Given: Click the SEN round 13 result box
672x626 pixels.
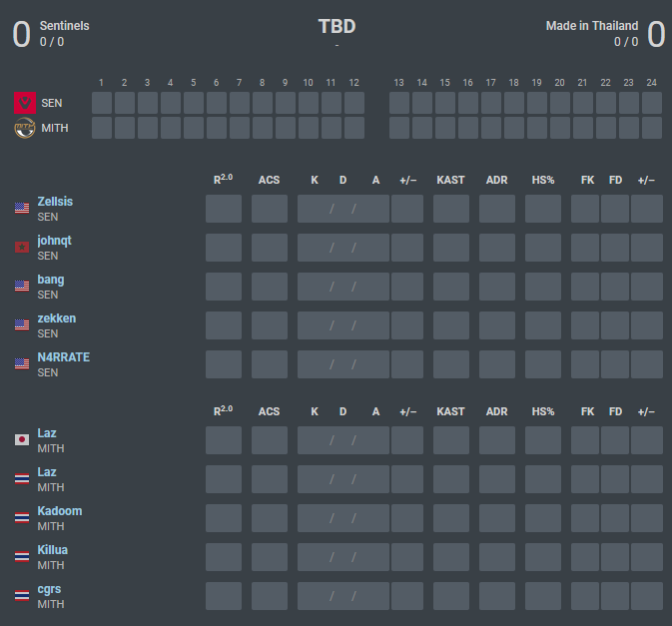Looking at the screenshot, I should 399,103.
